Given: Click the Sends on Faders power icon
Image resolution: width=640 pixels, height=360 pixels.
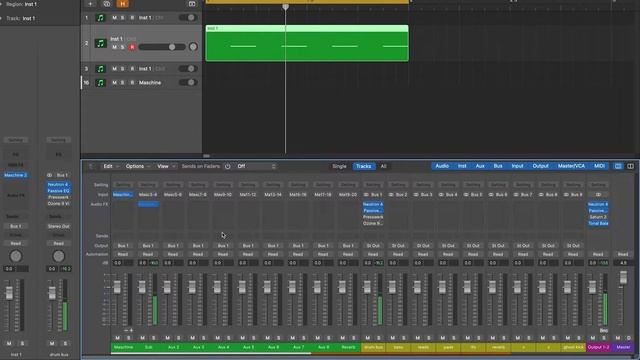Looking at the screenshot, I should [227, 166].
